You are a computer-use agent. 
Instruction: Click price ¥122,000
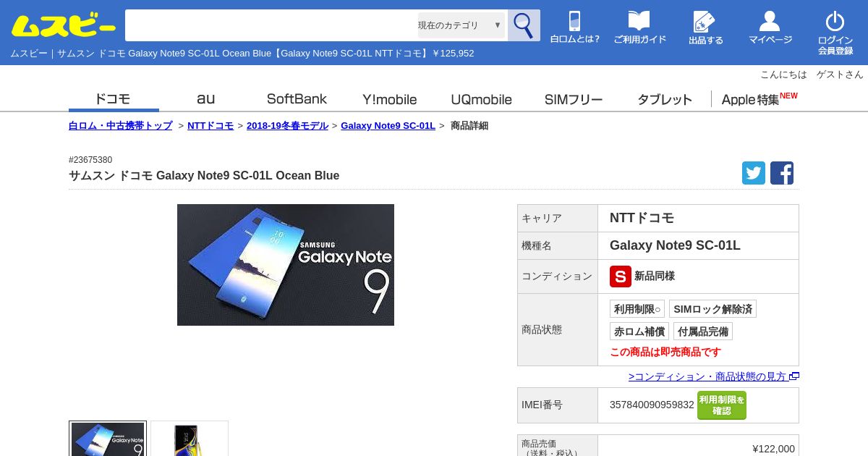tap(773, 449)
